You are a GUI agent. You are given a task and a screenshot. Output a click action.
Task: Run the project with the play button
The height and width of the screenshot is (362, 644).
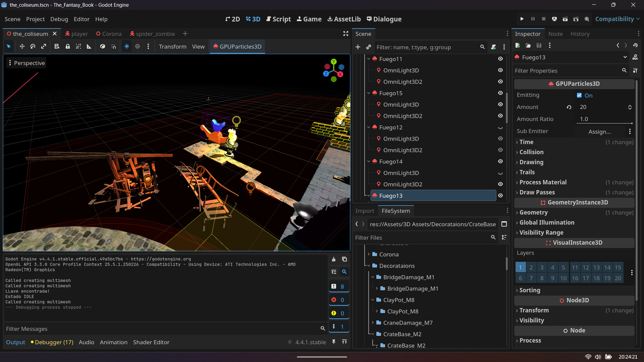pyautogui.click(x=522, y=19)
